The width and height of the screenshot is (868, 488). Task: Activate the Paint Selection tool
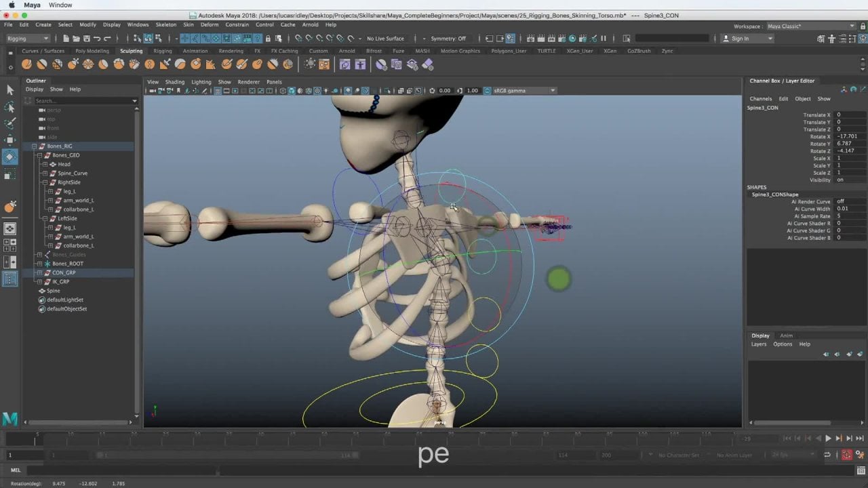[x=10, y=123]
